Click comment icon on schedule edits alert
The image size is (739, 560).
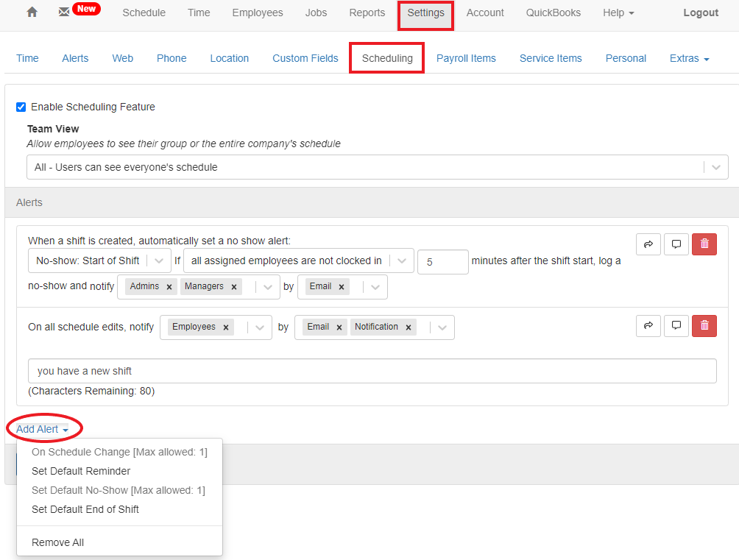676,326
